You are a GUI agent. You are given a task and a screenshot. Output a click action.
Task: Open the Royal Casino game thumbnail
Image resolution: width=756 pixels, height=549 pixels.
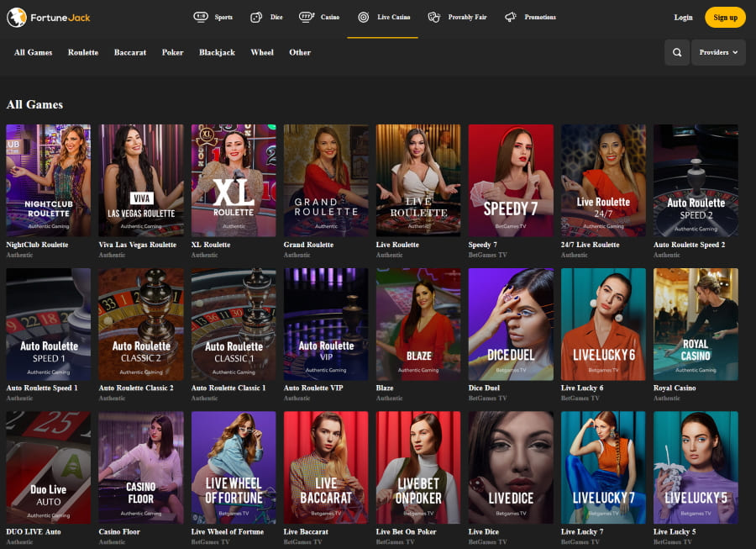[x=696, y=325]
